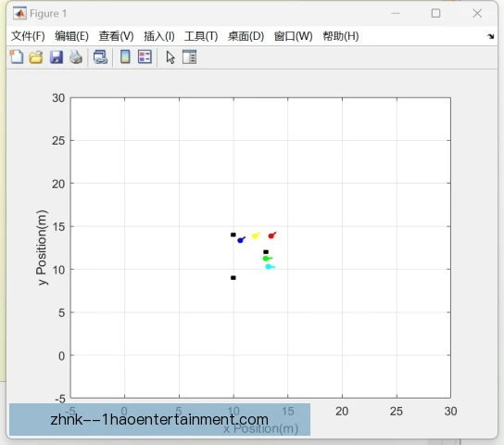504x445 pixels.
Task: Click the y Position(m) axis label
Action: [x=42, y=248]
